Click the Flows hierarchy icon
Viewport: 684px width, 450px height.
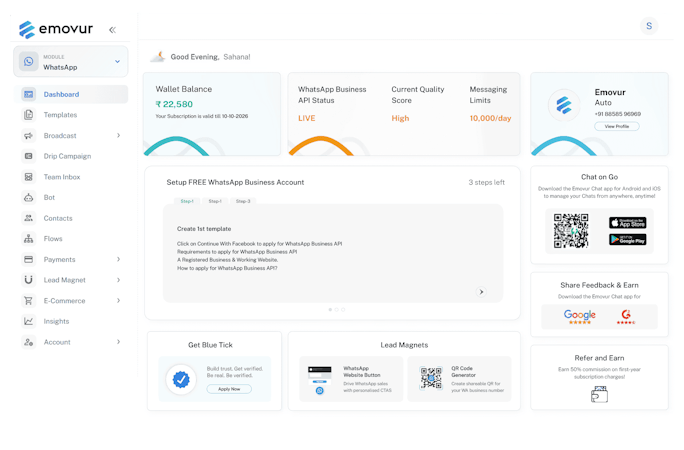(28, 239)
